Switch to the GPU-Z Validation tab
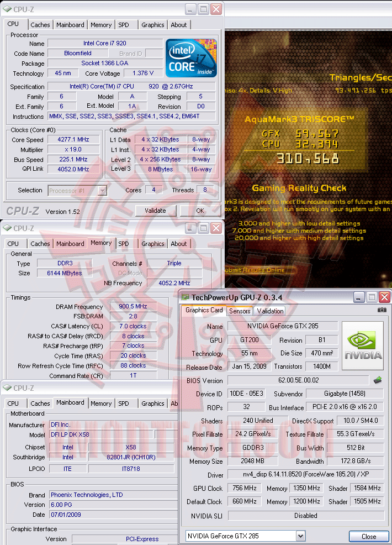 click(x=270, y=311)
